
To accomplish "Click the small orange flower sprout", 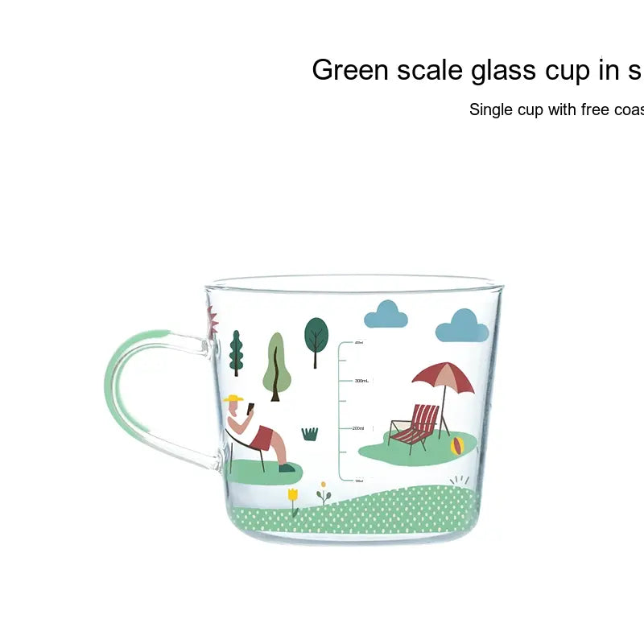I will pos(324,493).
